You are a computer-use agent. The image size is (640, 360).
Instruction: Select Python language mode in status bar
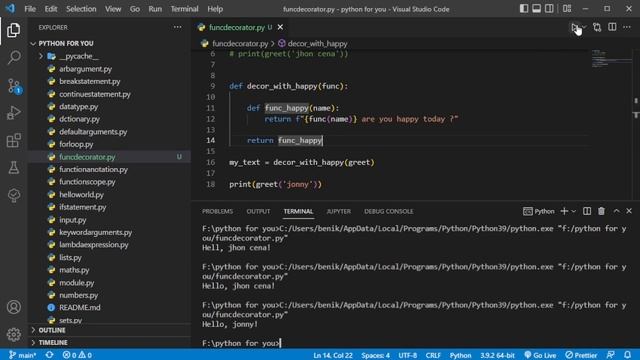pyautogui.click(x=460, y=355)
